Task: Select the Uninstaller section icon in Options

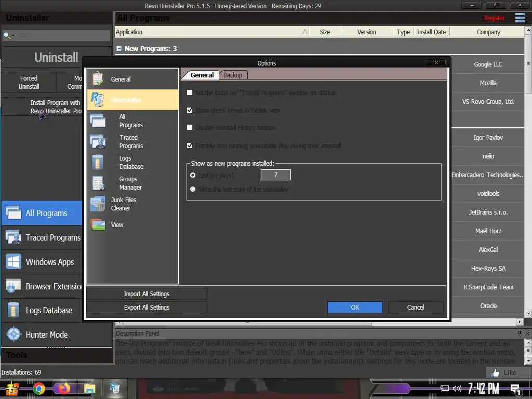Action: [x=97, y=99]
